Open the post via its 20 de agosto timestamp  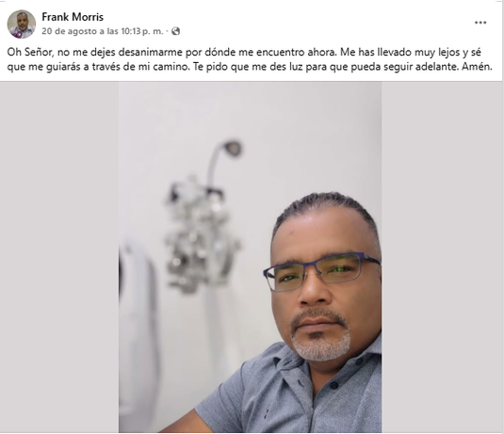pyautogui.click(x=103, y=31)
